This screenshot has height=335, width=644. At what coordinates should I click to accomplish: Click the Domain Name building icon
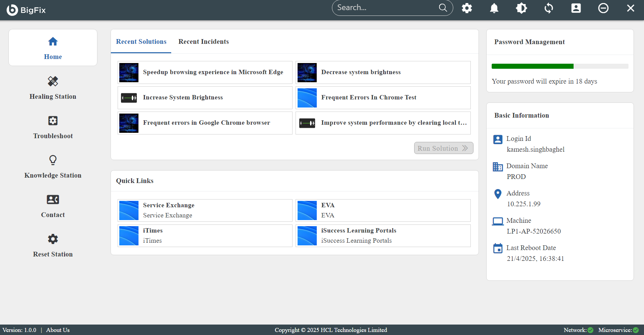click(498, 167)
